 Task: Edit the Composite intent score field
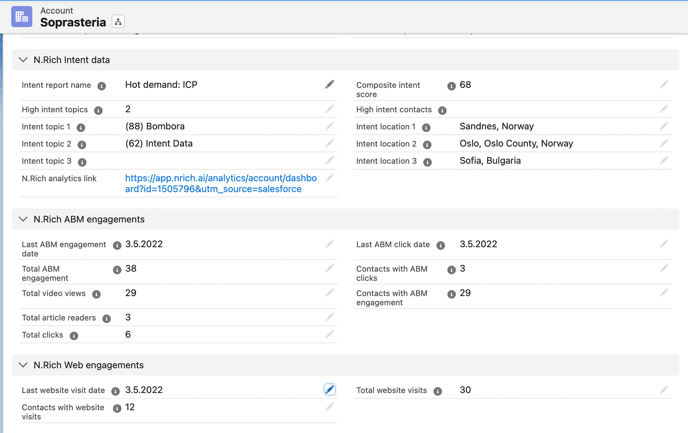coord(664,84)
